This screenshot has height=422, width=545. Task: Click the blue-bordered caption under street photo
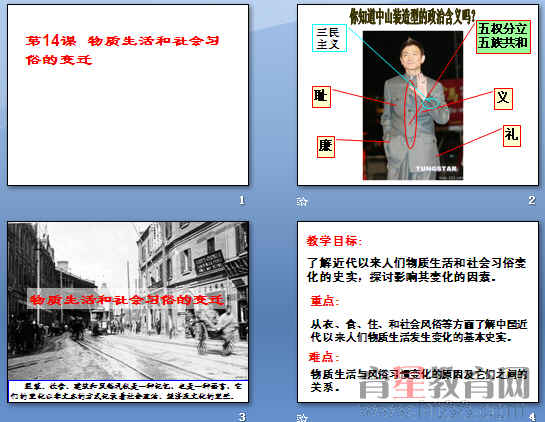pos(128,391)
